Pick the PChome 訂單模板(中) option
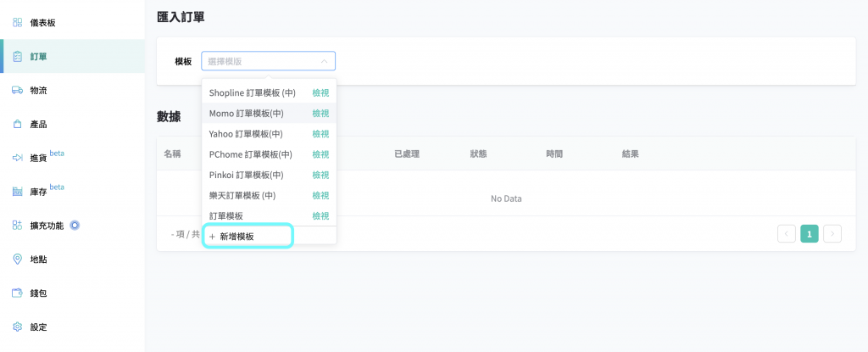 coord(250,154)
